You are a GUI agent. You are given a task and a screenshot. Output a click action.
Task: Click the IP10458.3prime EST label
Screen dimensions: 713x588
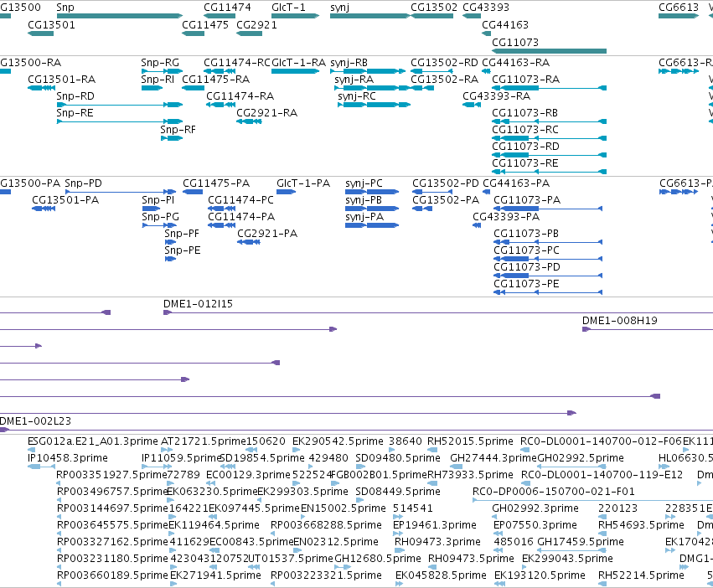68,458
